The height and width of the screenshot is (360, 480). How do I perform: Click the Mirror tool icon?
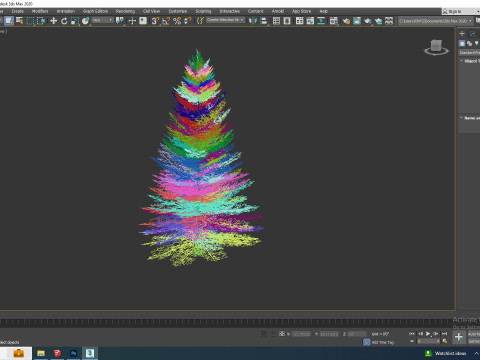253,21
